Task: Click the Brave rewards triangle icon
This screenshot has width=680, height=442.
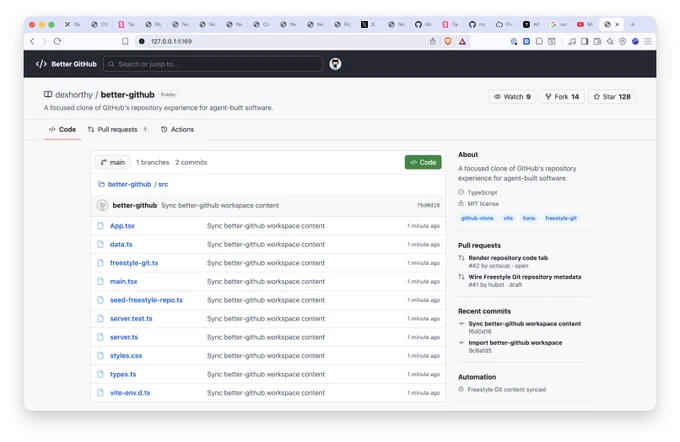Action: [x=462, y=41]
